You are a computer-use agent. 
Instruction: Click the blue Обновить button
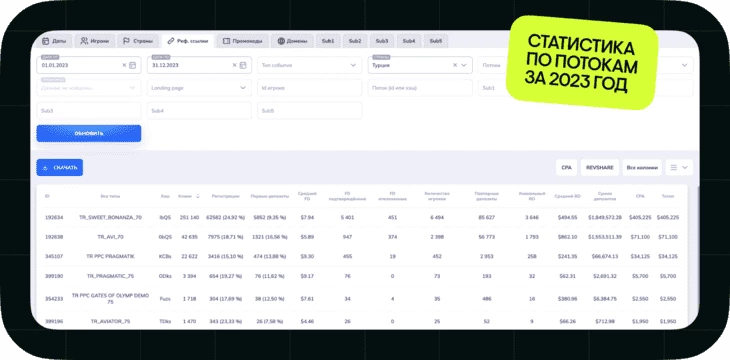89,134
